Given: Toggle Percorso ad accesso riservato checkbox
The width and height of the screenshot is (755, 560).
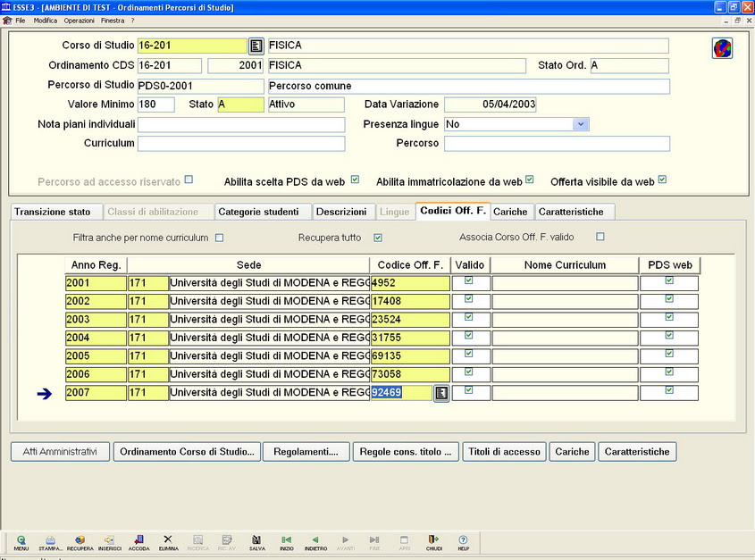Looking at the screenshot, I should tap(189, 180).
